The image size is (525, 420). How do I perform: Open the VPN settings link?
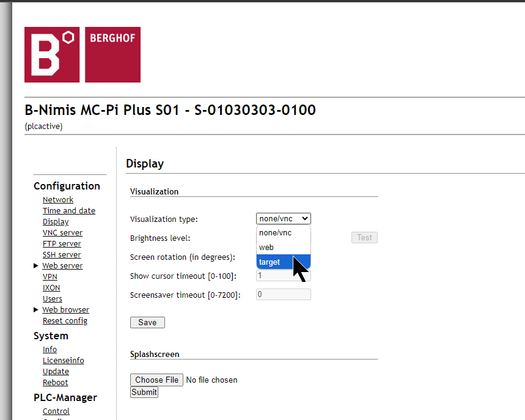(x=50, y=277)
